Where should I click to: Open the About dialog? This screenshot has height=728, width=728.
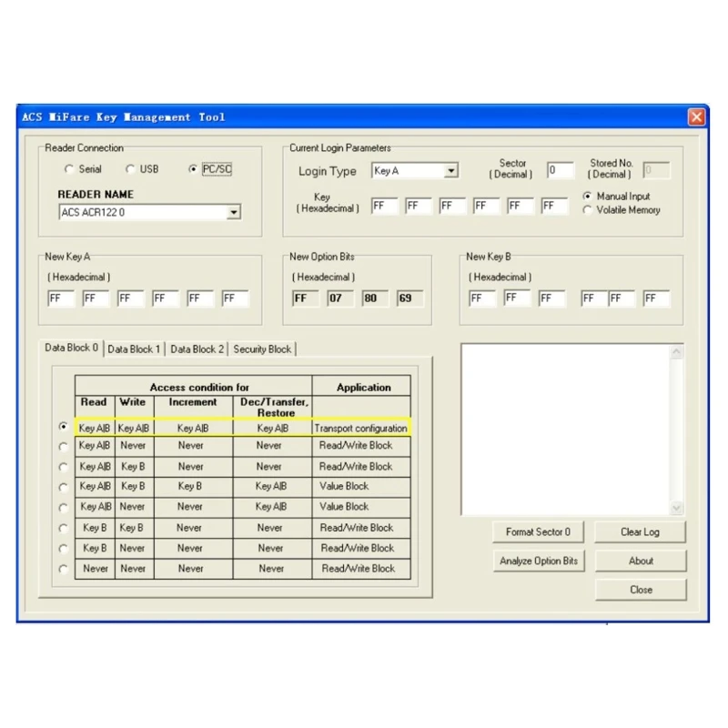(x=641, y=561)
